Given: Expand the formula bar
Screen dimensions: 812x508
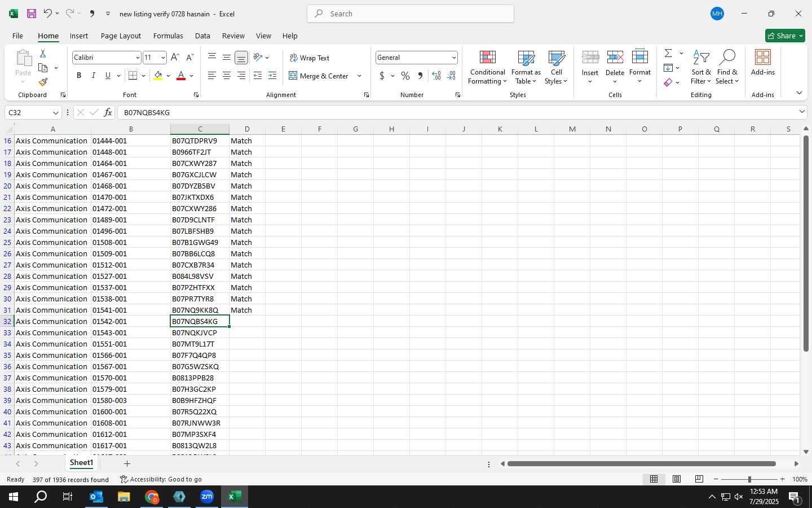Looking at the screenshot, I should click(802, 112).
